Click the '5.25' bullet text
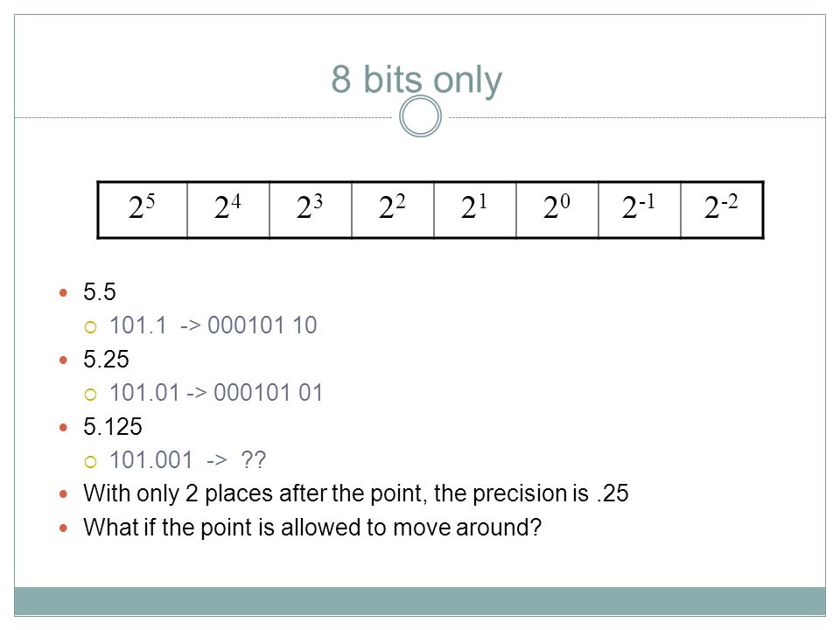This screenshot has height=630, width=840. click(106, 360)
